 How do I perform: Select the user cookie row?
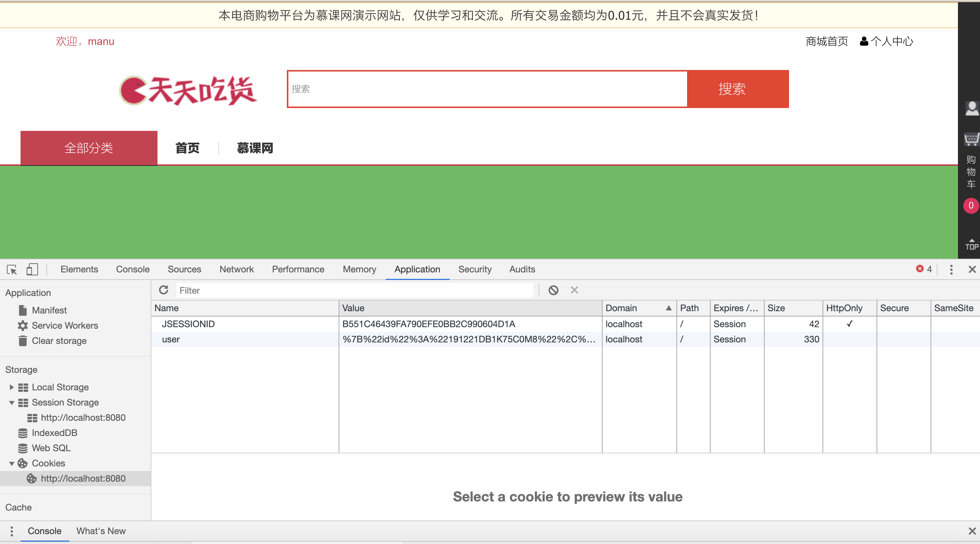pos(565,339)
